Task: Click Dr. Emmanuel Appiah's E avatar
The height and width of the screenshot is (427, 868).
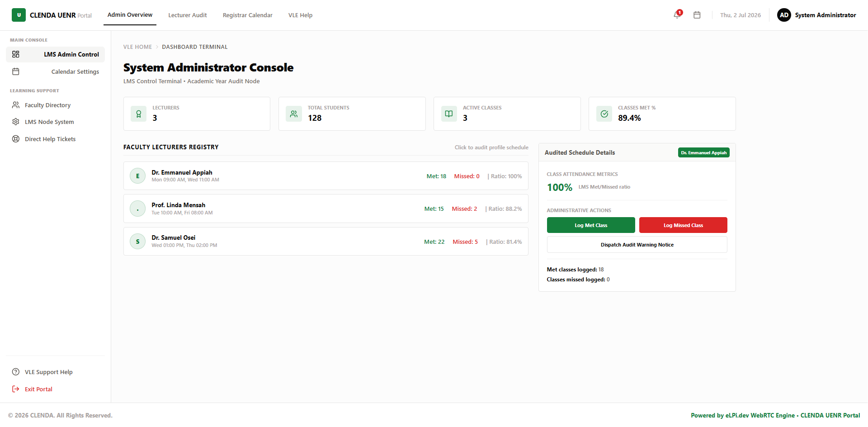Action: (138, 176)
